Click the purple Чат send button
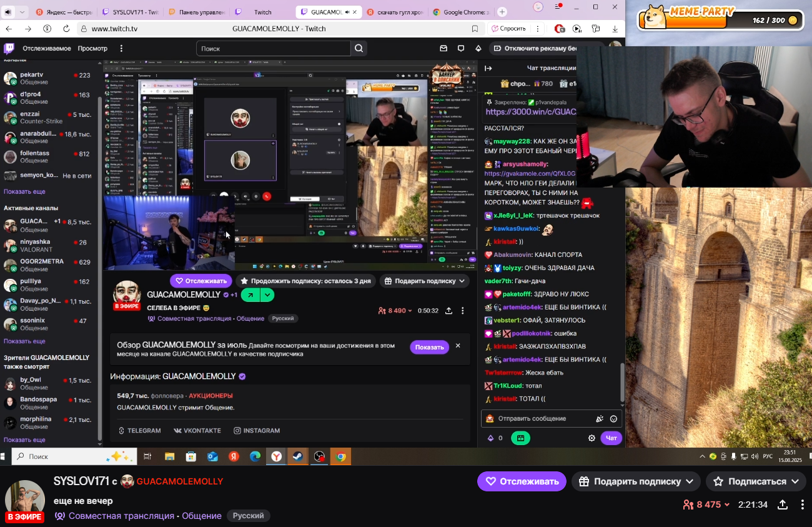 click(611, 438)
